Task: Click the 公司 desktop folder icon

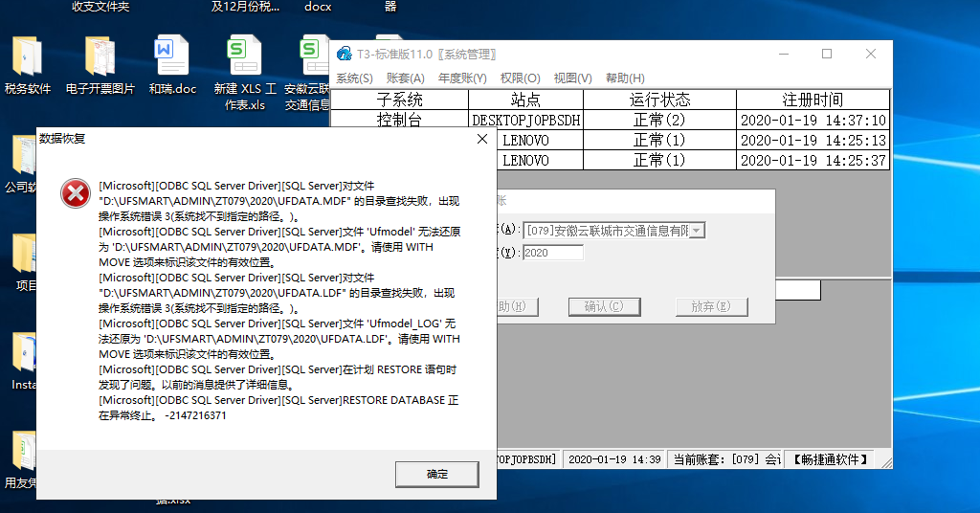Action: pyautogui.click(x=23, y=164)
